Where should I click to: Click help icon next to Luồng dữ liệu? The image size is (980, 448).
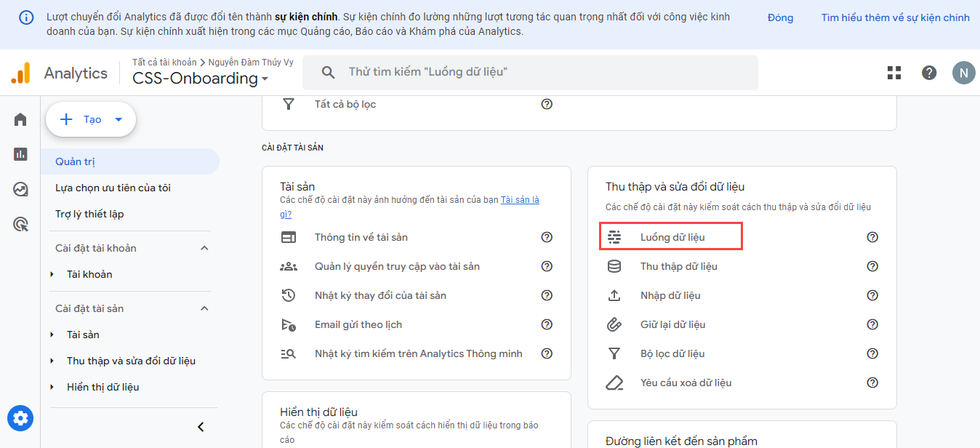872,237
